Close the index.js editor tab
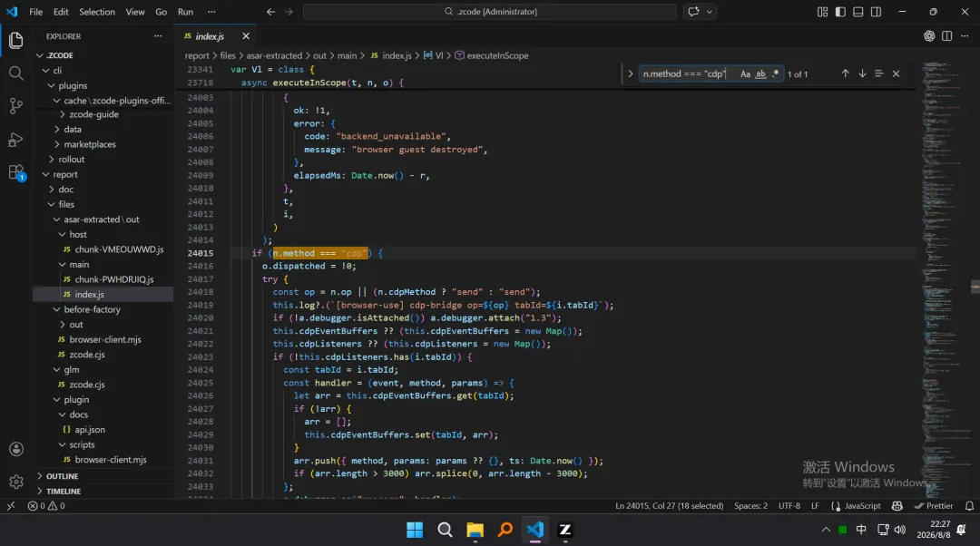Viewport: 980px width, 546px height. [x=246, y=36]
